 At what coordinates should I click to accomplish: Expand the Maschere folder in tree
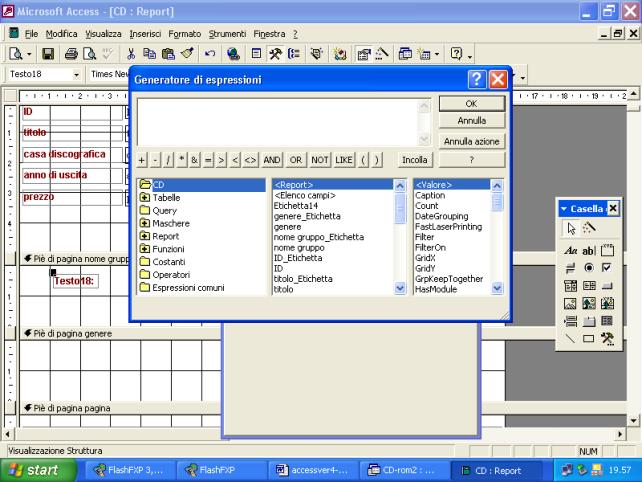coord(145,223)
